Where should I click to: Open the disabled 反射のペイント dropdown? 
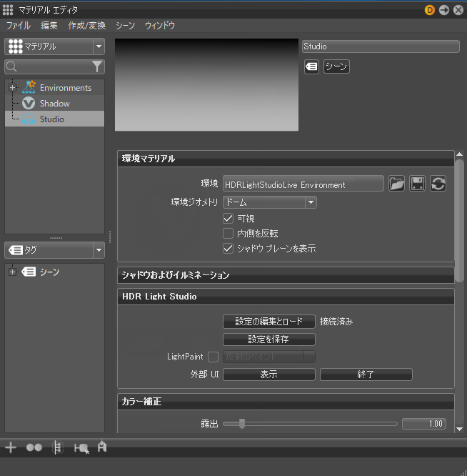[269, 357]
